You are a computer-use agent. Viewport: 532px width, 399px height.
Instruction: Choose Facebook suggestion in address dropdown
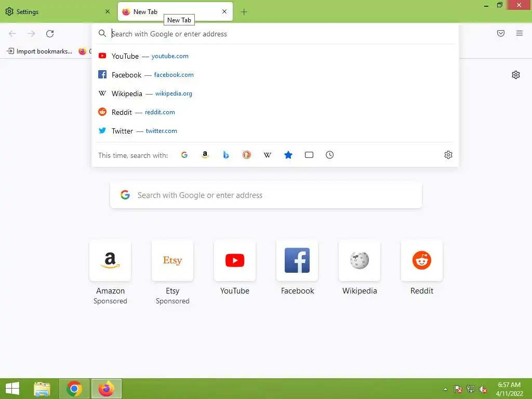tap(275, 75)
